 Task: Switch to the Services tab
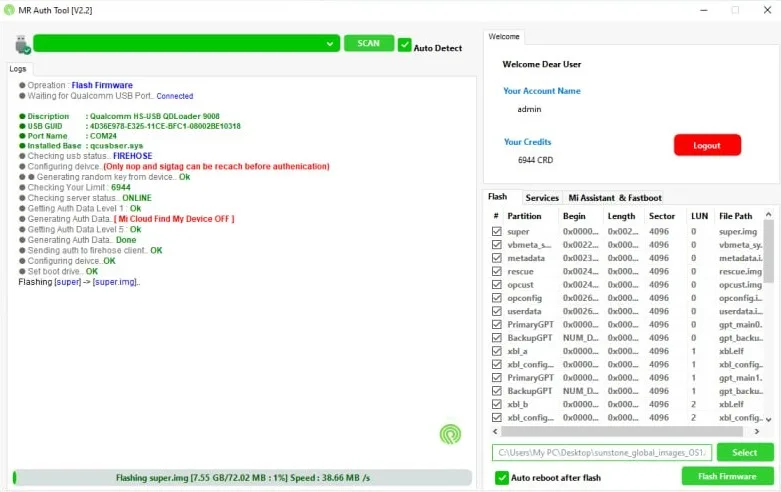[542, 198]
